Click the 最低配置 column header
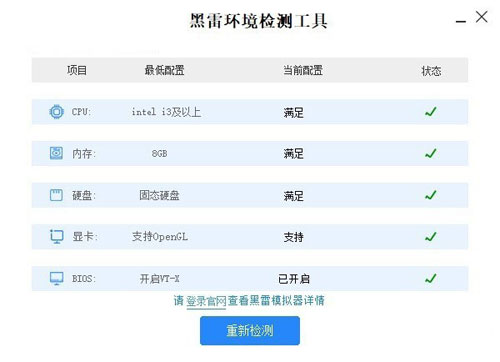The image size is (500, 362). click(164, 70)
